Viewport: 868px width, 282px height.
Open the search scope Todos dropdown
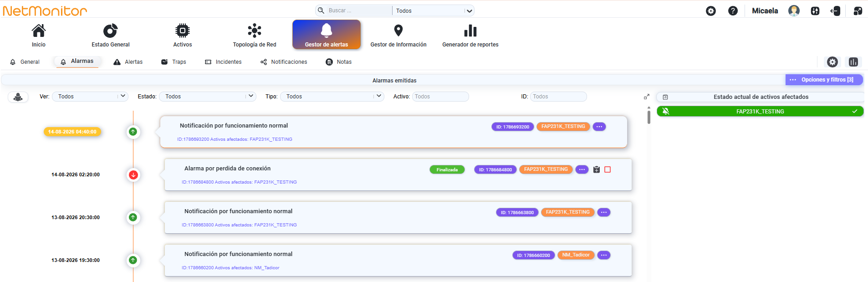coord(433,10)
